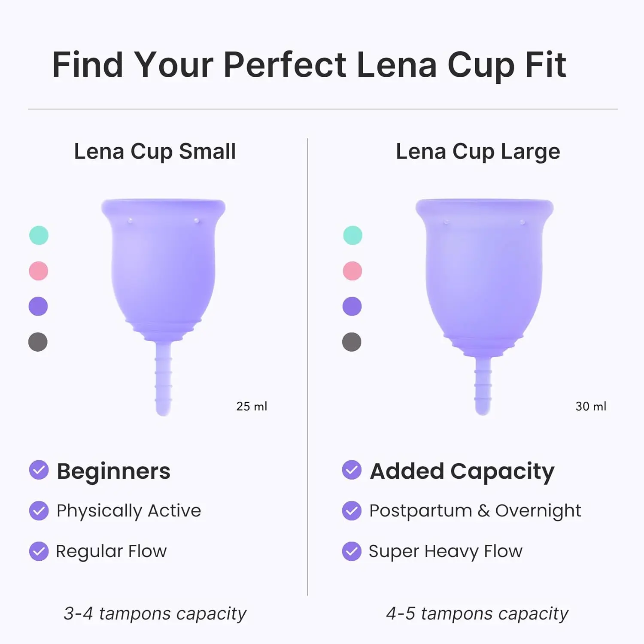Click the Regular Flow checkmark icon
Viewport: 644px width, 644px height.
point(39,551)
